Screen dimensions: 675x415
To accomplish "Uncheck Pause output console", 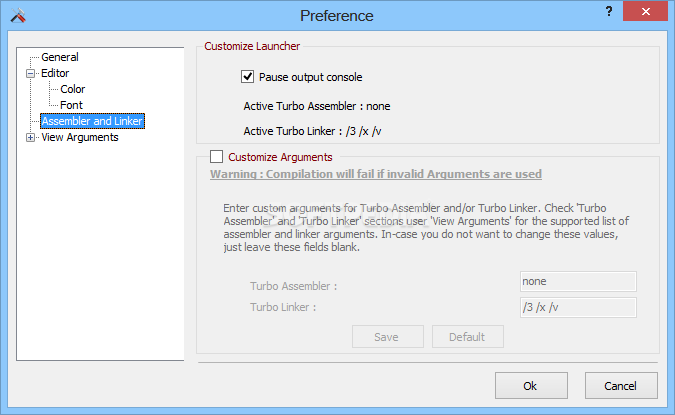I will tap(247, 77).
